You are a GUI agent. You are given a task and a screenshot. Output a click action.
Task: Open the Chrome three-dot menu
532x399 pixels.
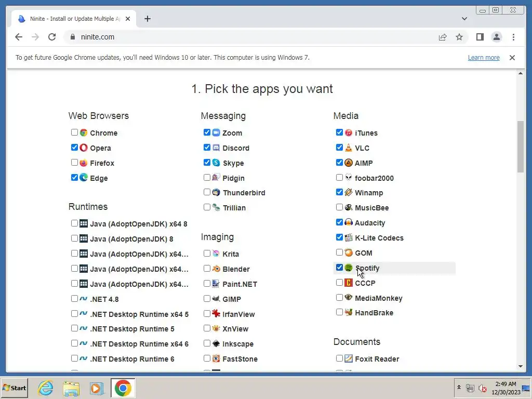pos(513,37)
